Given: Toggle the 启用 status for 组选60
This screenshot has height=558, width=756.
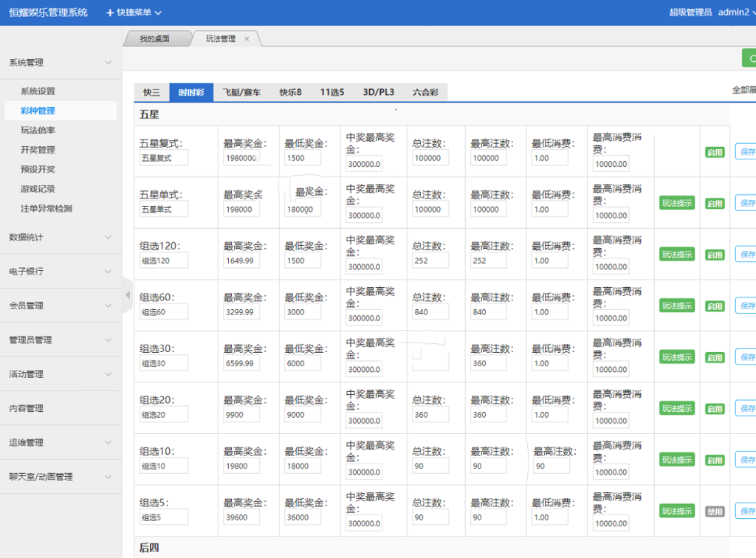Looking at the screenshot, I should pos(715,306).
